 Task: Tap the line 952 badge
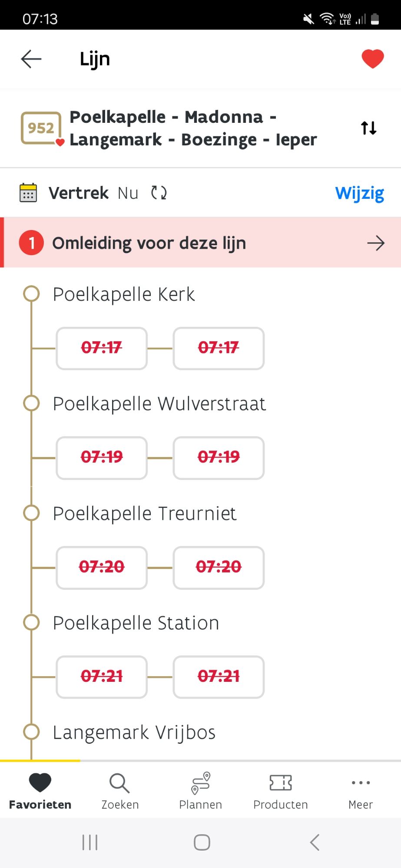tap(41, 128)
